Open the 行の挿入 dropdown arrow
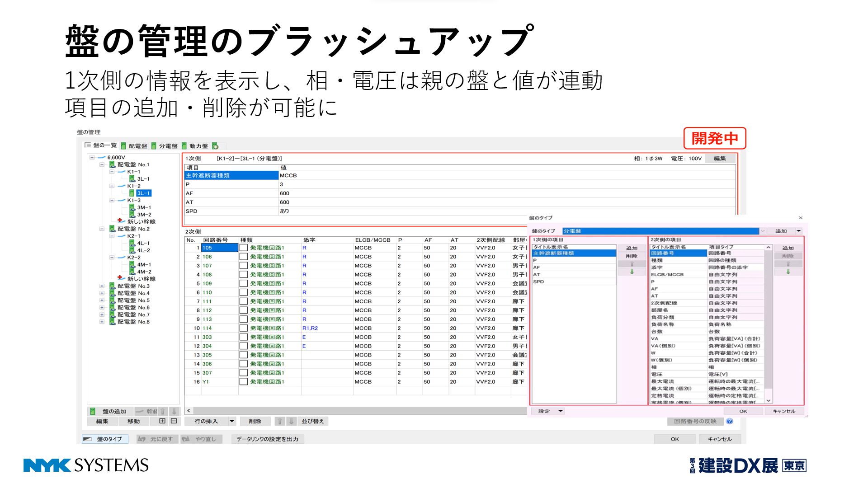This screenshot has width=868, height=488. point(232,421)
